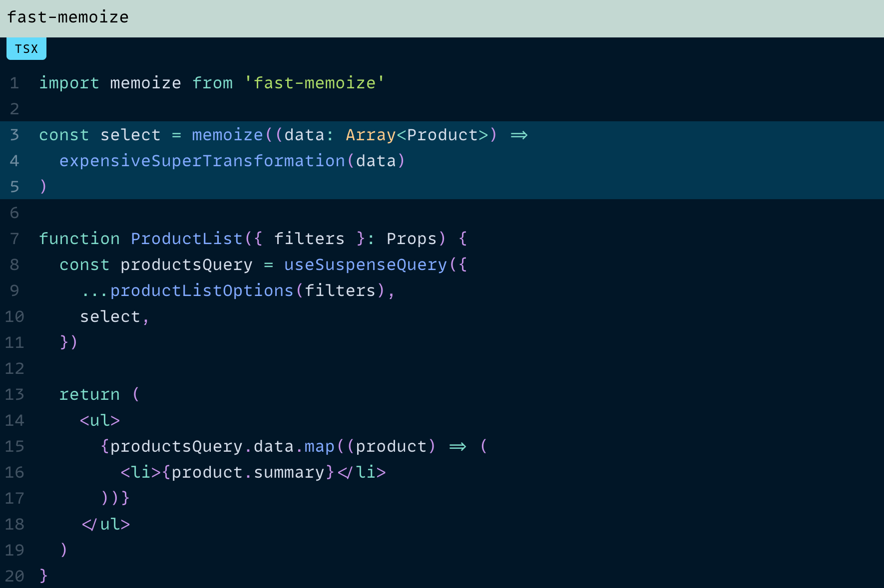
Task: Click 'product.summary' on line 16
Action: [248, 472]
